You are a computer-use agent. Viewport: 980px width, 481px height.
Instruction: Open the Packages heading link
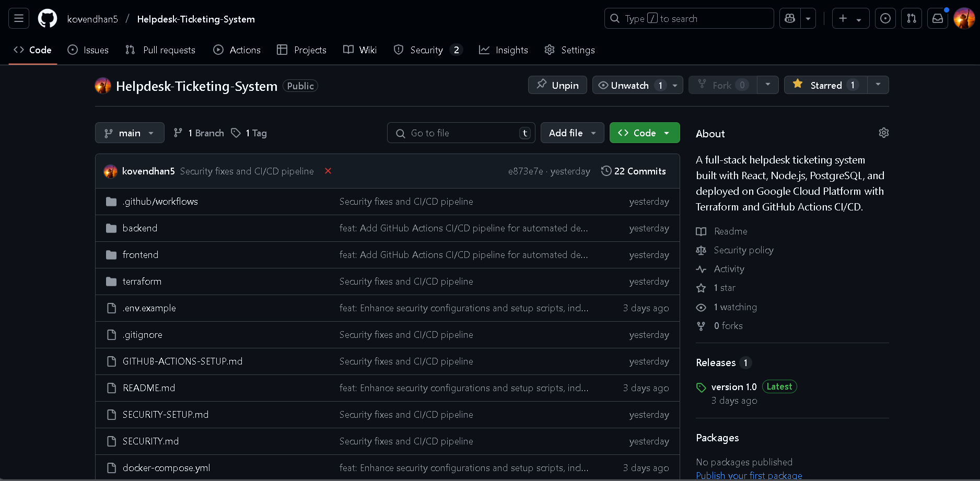(717, 438)
